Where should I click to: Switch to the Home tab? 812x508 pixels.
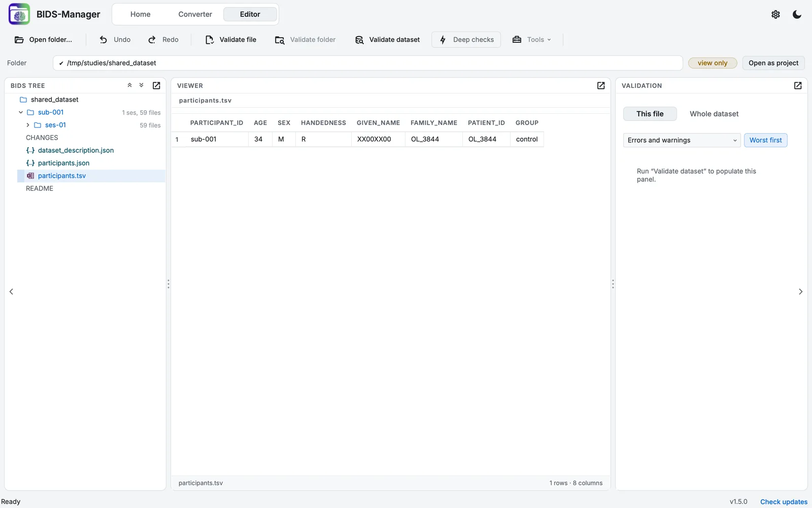[x=140, y=14]
